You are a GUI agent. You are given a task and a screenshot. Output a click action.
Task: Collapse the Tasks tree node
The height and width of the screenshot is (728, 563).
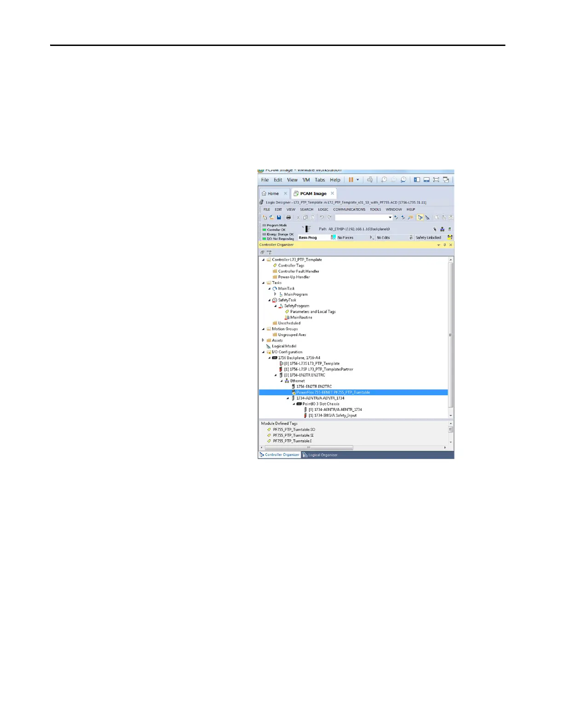264,283
